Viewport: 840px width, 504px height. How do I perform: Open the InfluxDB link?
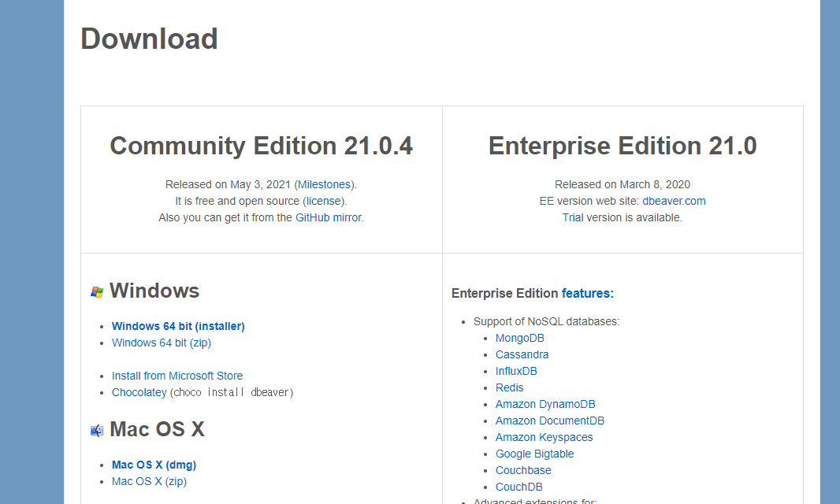click(x=516, y=371)
